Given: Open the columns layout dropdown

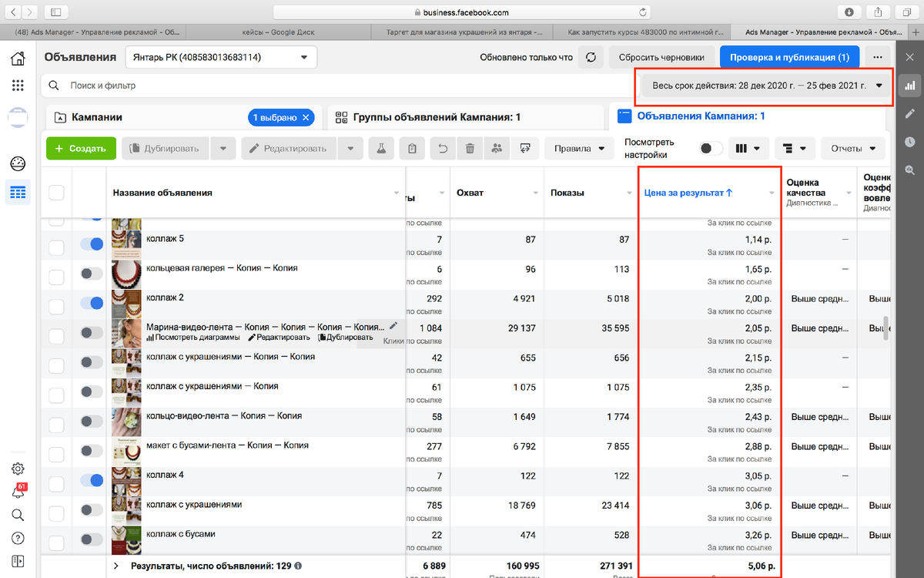Looking at the screenshot, I should [748, 149].
